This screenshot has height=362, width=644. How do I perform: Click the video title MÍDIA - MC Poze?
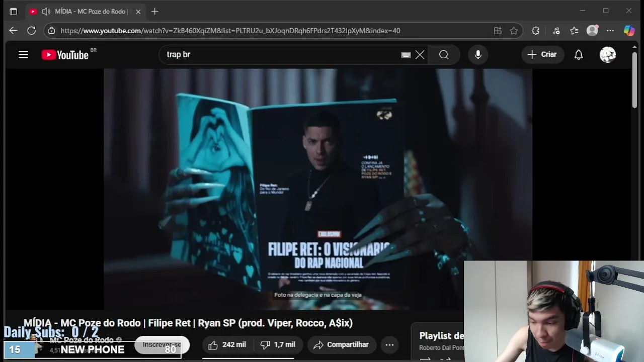pyautogui.click(x=188, y=323)
